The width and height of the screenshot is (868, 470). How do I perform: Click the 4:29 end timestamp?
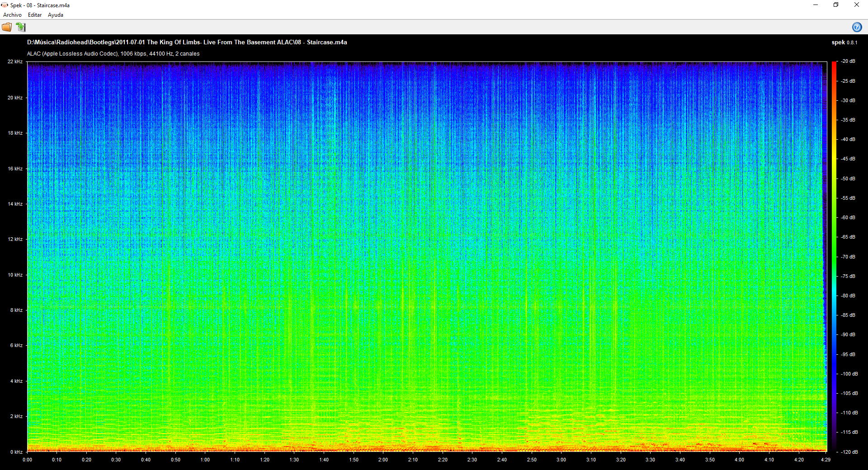(825, 460)
